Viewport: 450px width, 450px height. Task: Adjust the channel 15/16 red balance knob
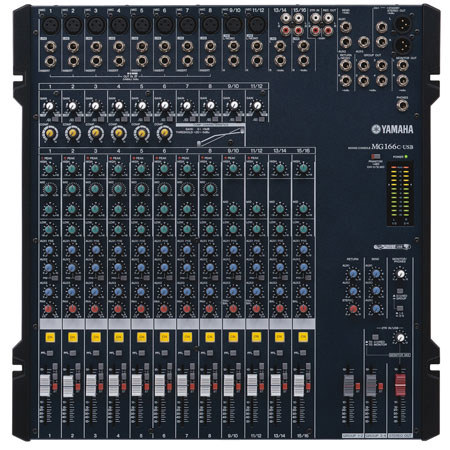(x=303, y=309)
